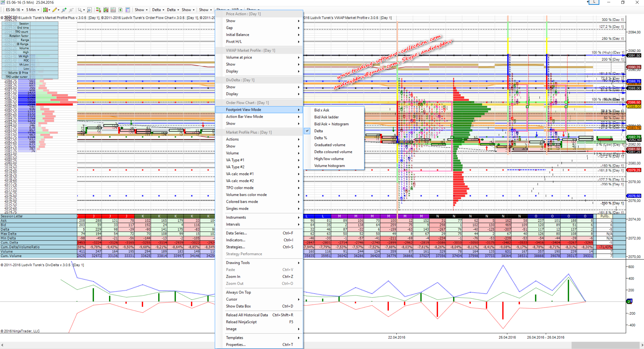Select the pencil drawing tools icon
The image size is (644, 349).
(x=54, y=10)
